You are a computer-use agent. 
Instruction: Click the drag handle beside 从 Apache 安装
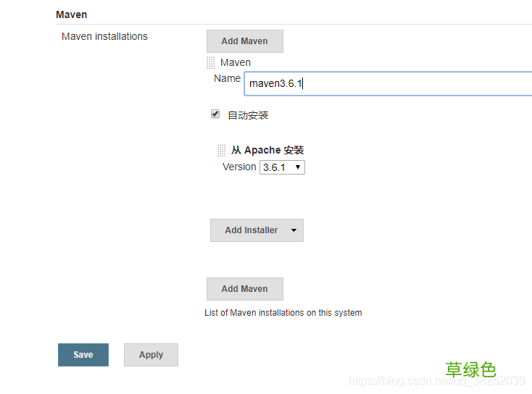click(222, 151)
